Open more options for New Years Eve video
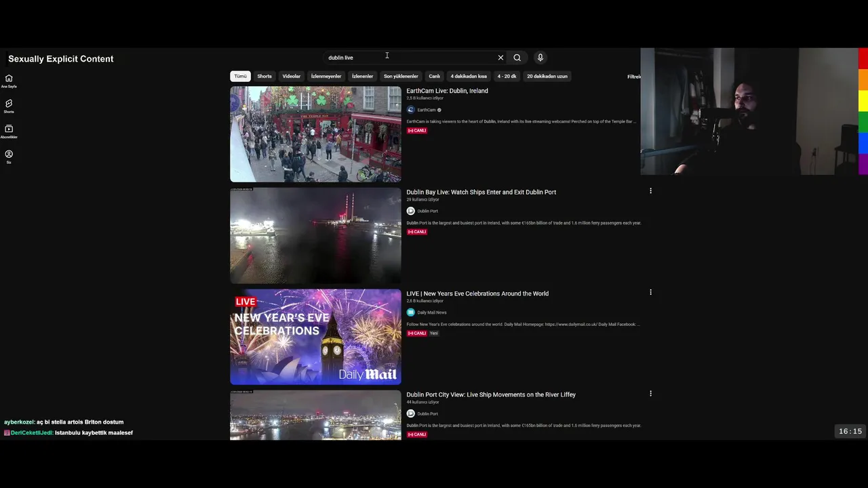This screenshot has height=488, width=868. point(650,292)
